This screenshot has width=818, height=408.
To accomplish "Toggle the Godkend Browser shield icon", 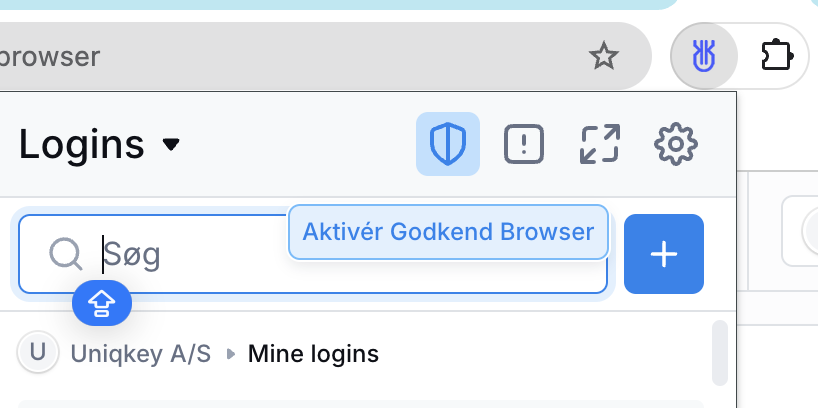I will 448,144.
